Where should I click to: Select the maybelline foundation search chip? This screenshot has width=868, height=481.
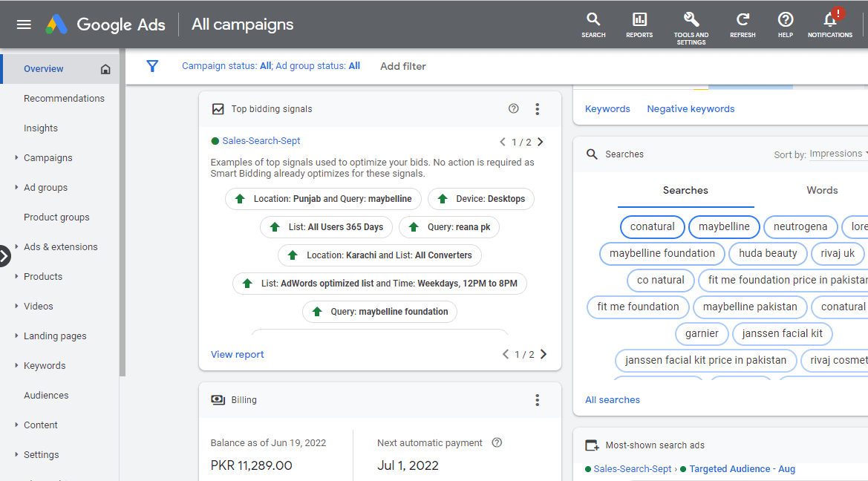662,254
